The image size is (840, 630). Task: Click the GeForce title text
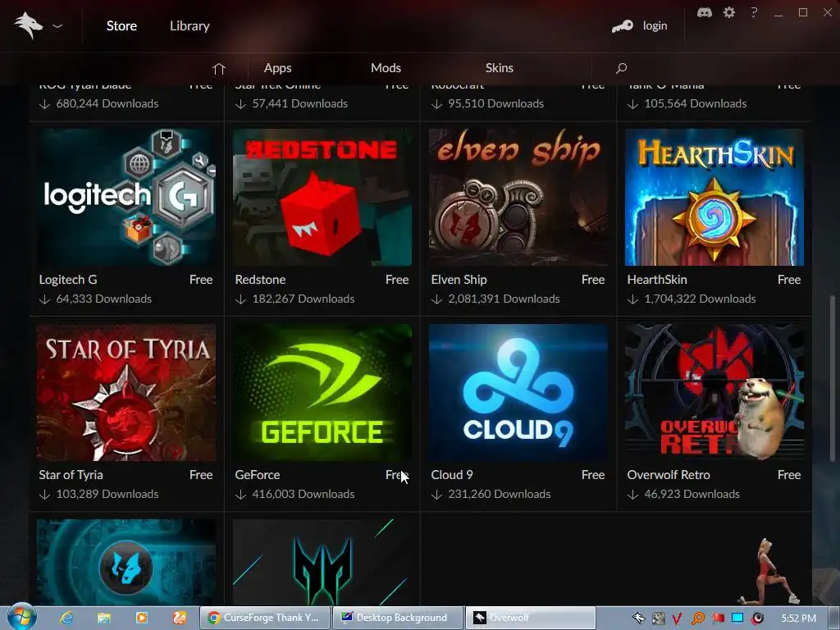[257, 475]
